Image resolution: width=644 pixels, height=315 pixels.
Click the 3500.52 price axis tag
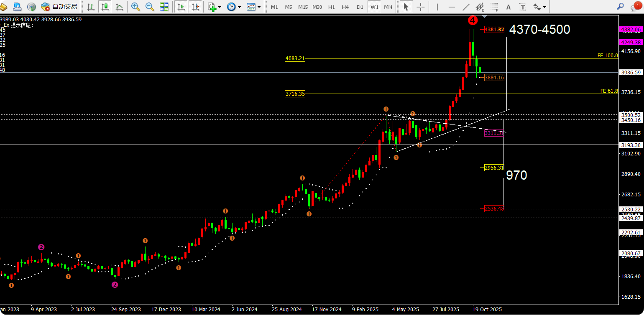coord(631,115)
